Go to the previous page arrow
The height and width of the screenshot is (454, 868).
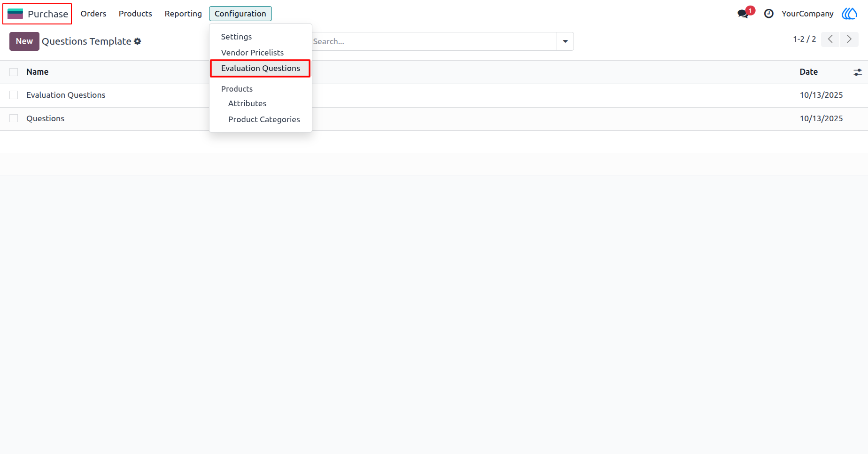click(830, 39)
